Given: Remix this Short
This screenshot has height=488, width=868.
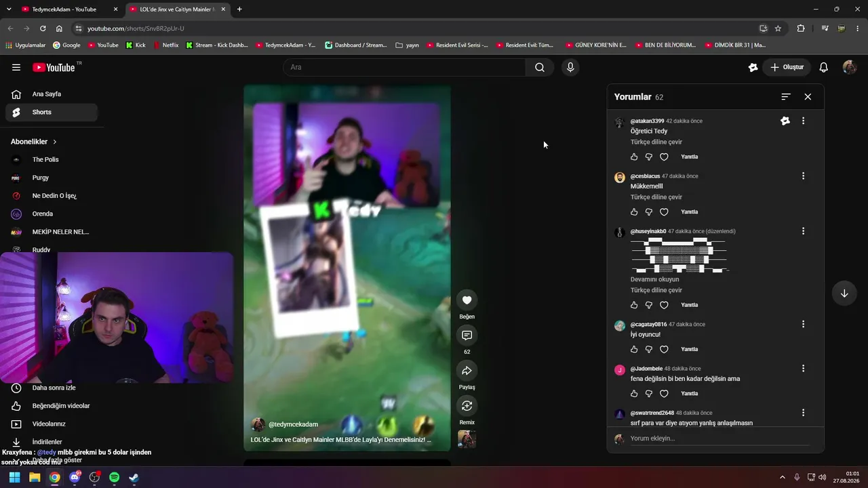Looking at the screenshot, I should [467, 406].
